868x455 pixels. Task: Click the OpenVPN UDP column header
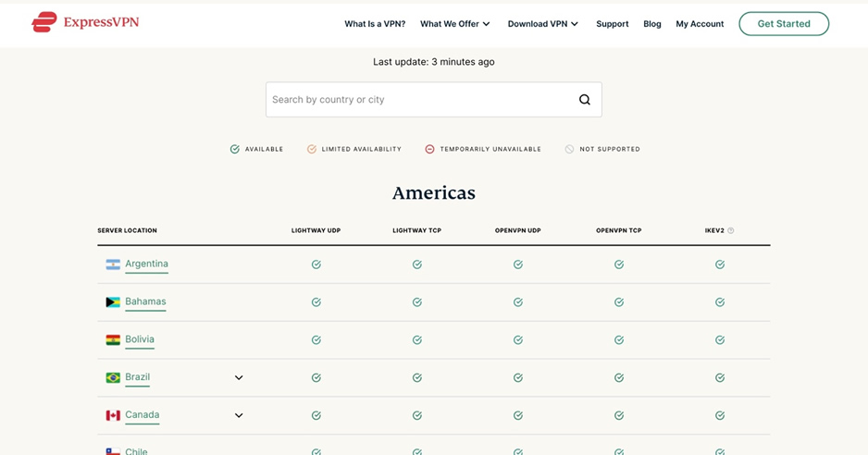[x=517, y=230]
